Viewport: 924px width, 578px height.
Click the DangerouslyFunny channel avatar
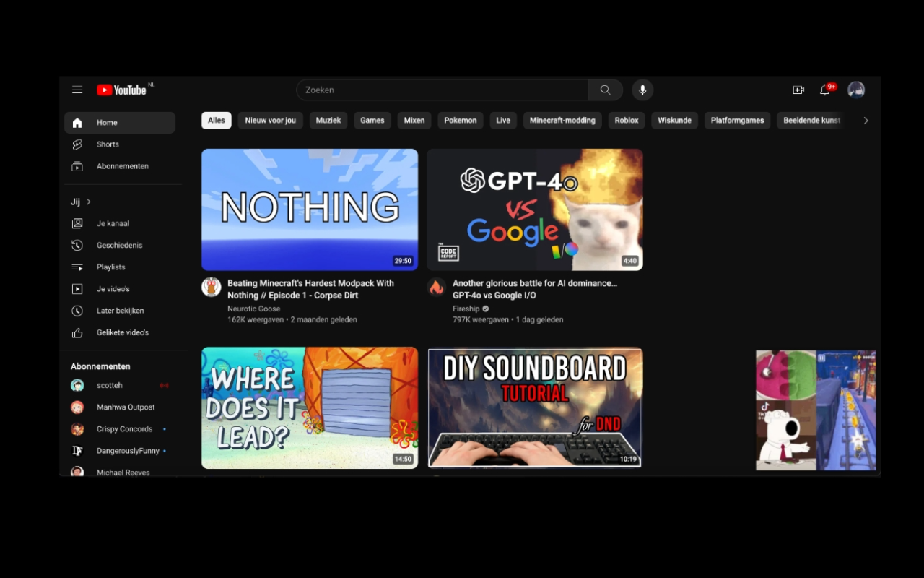pyautogui.click(x=77, y=451)
